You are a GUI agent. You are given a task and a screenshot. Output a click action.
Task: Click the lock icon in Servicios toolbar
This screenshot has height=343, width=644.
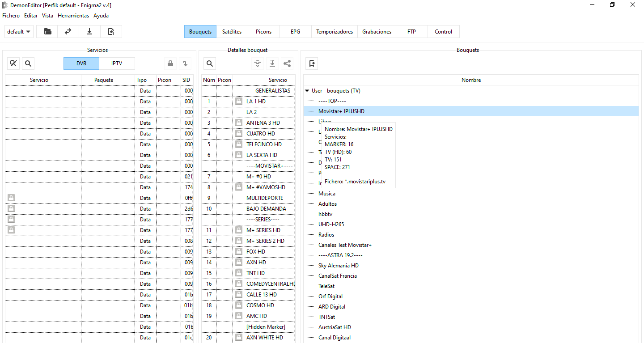[170, 64]
